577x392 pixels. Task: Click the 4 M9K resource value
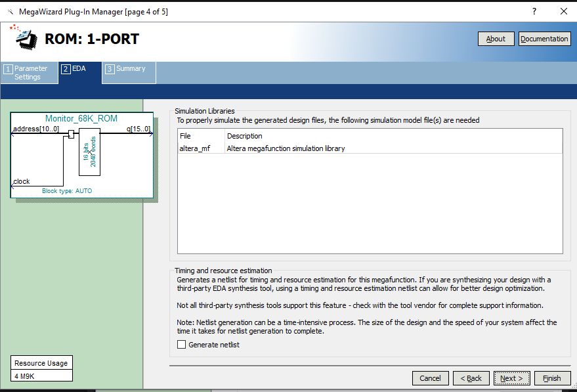point(41,376)
